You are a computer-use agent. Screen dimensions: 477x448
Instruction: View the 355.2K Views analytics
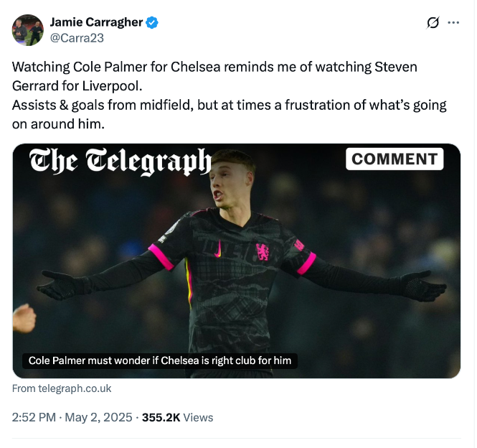pyautogui.click(x=177, y=417)
